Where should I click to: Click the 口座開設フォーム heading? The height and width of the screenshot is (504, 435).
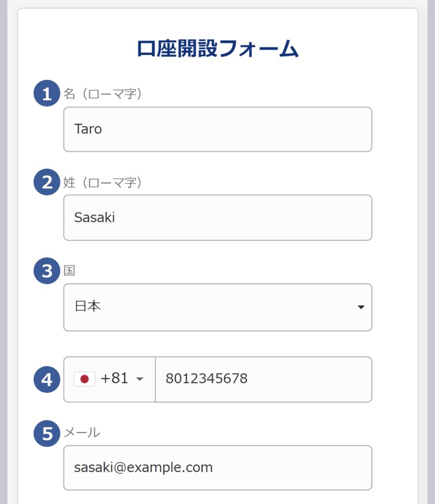[218, 49]
